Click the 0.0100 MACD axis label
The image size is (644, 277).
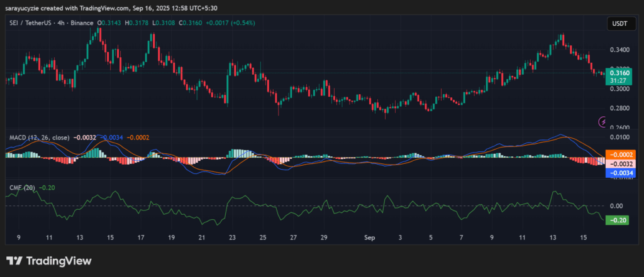(x=620, y=136)
